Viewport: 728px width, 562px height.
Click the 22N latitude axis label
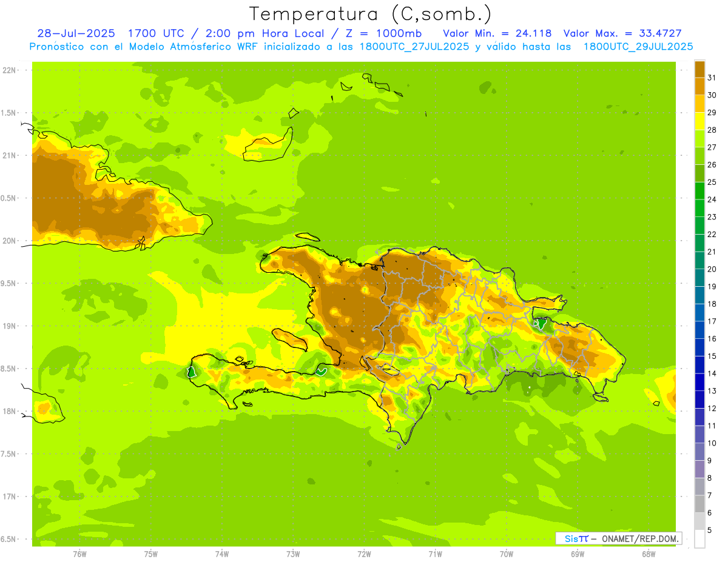(x=9, y=70)
